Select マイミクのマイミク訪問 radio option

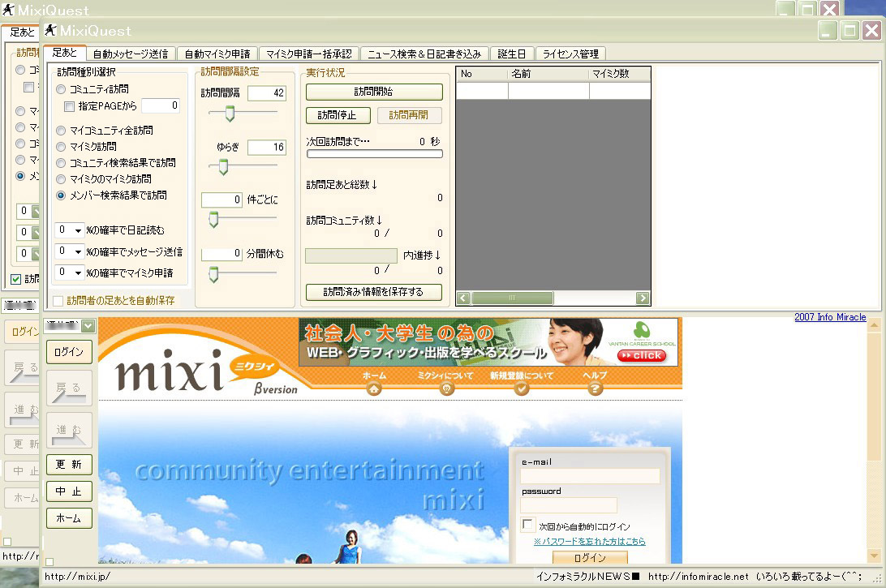[x=61, y=179]
